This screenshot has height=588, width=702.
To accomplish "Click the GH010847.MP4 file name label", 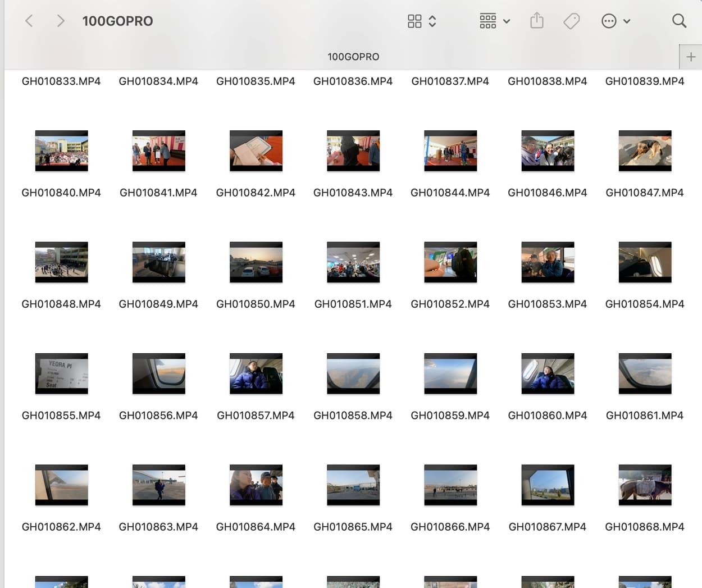I will coord(645,193).
